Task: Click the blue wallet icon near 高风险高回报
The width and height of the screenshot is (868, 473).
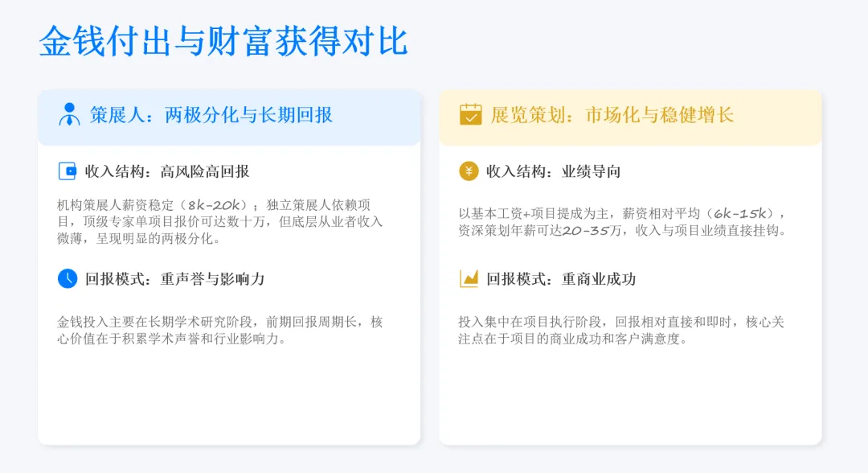Action: pyautogui.click(x=67, y=171)
